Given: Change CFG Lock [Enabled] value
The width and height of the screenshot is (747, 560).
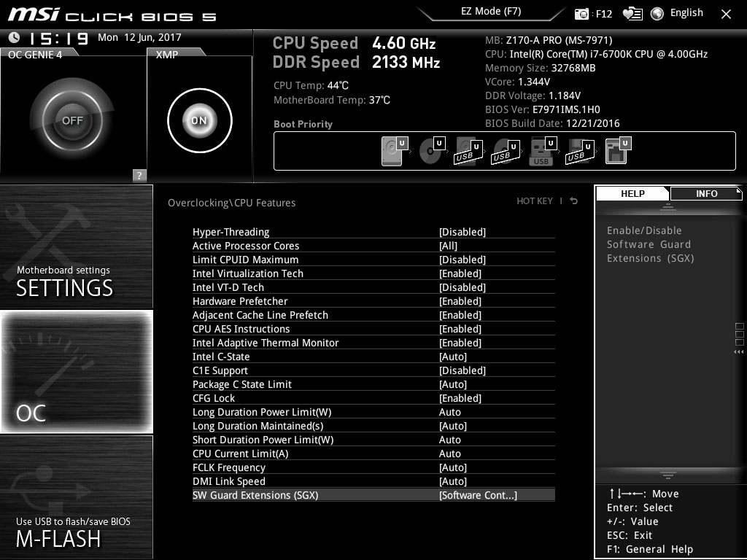Looking at the screenshot, I should [x=460, y=398].
